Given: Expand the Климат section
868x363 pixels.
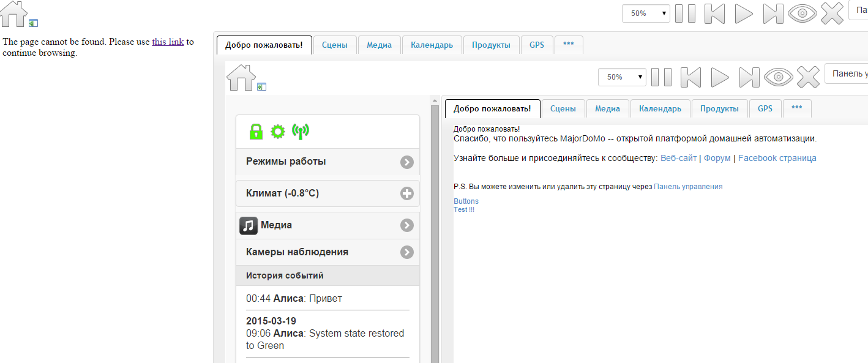Looking at the screenshot, I should click(x=406, y=193).
